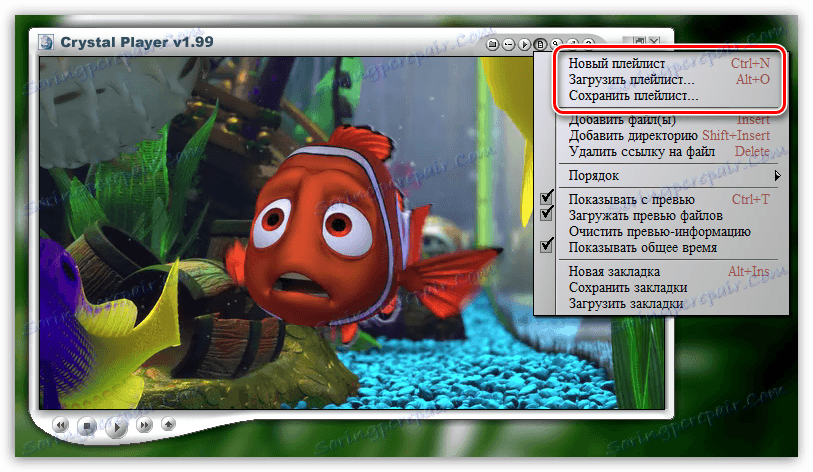This screenshot has height=472, width=813.
Task: Click the small play icon in top toolbar
Action: click(x=524, y=45)
